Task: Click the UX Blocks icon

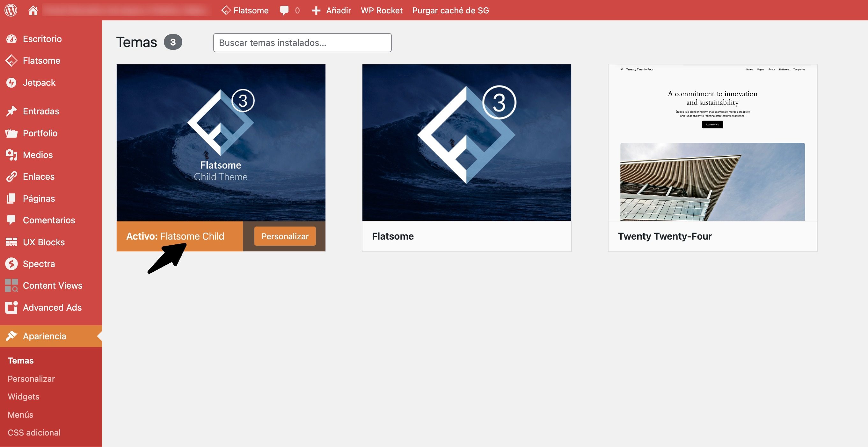Action: 11,242
